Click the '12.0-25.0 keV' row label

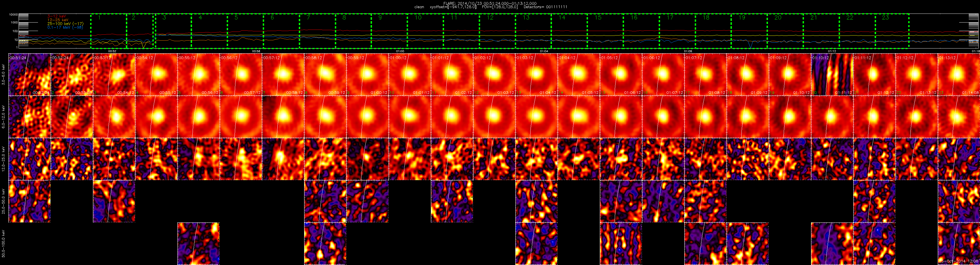point(3,159)
